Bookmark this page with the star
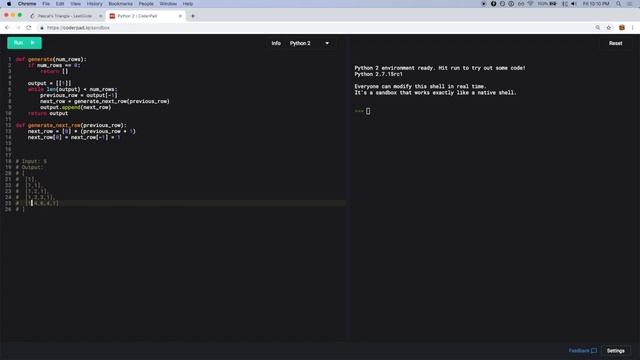Image resolution: width=640 pixels, height=360 pixels. coord(609,28)
